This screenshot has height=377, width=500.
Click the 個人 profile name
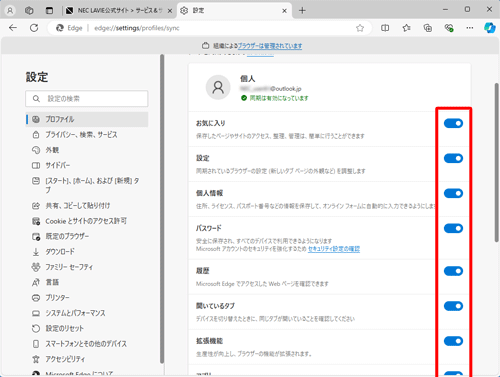pos(248,79)
